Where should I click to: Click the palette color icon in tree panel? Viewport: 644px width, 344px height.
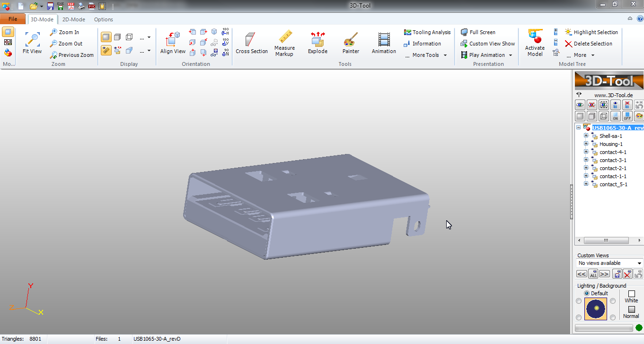coord(639,116)
